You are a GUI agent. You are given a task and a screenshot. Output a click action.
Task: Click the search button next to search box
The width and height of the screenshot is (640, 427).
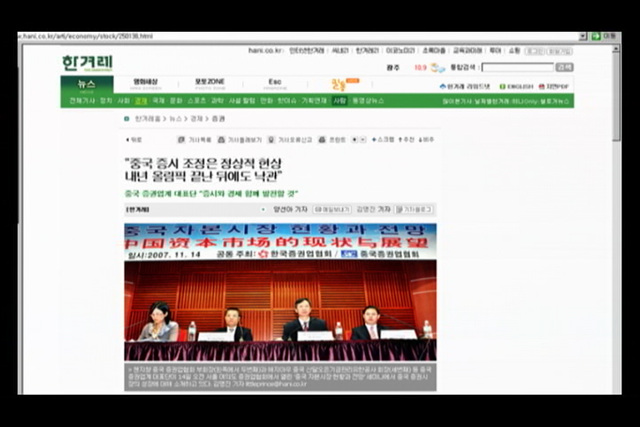coord(564,67)
